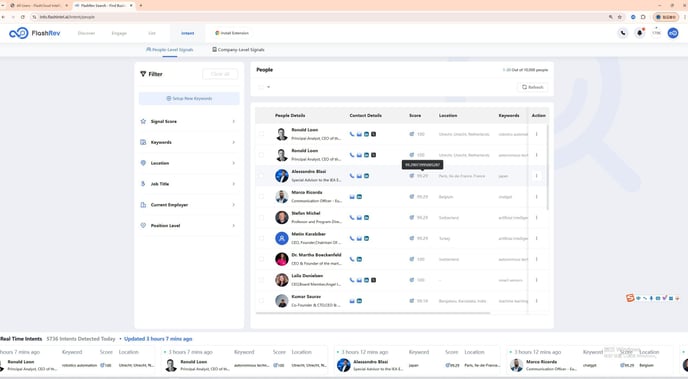
Task: Click the email icon in the Kumar Saurav row
Action: (352, 301)
